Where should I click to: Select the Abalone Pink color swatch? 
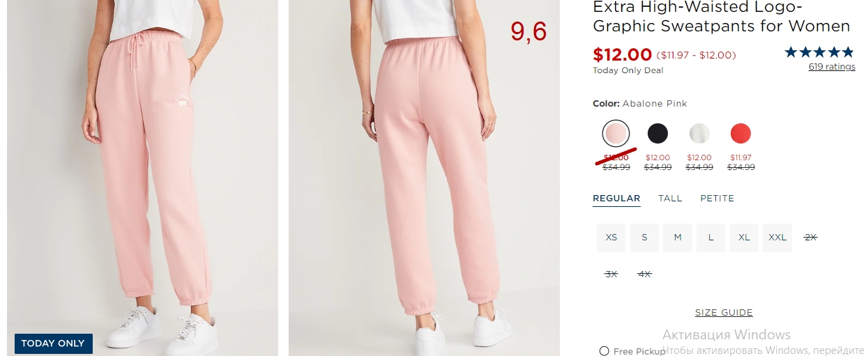click(x=616, y=133)
